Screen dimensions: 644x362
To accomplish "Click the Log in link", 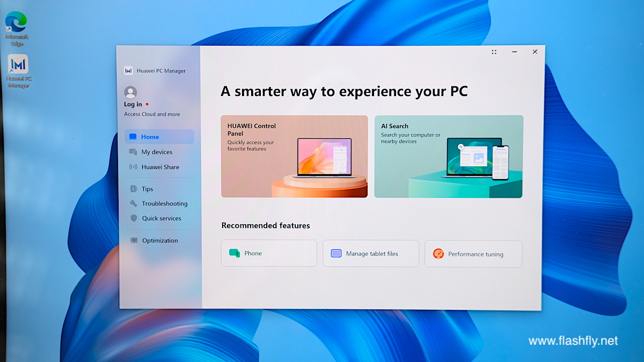I will coord(133,105).
